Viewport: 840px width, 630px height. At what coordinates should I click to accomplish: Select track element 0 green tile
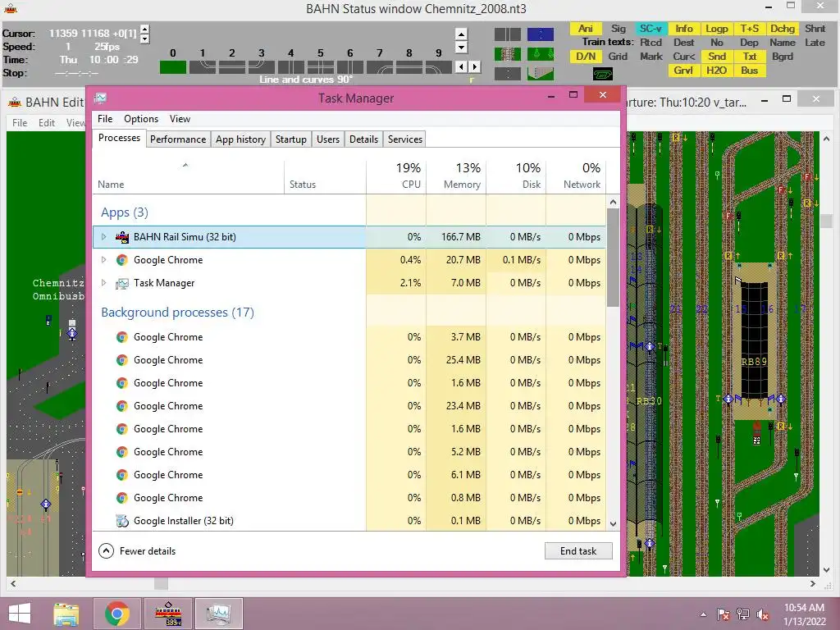click(172, 67)
